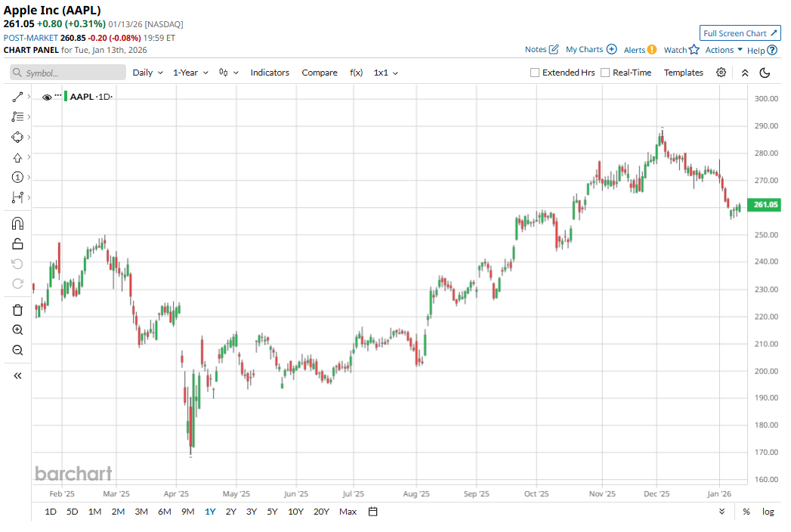Delete drawings with the trash icon
The height and width of the screenshot is (532, 791).
coord(18,310)
